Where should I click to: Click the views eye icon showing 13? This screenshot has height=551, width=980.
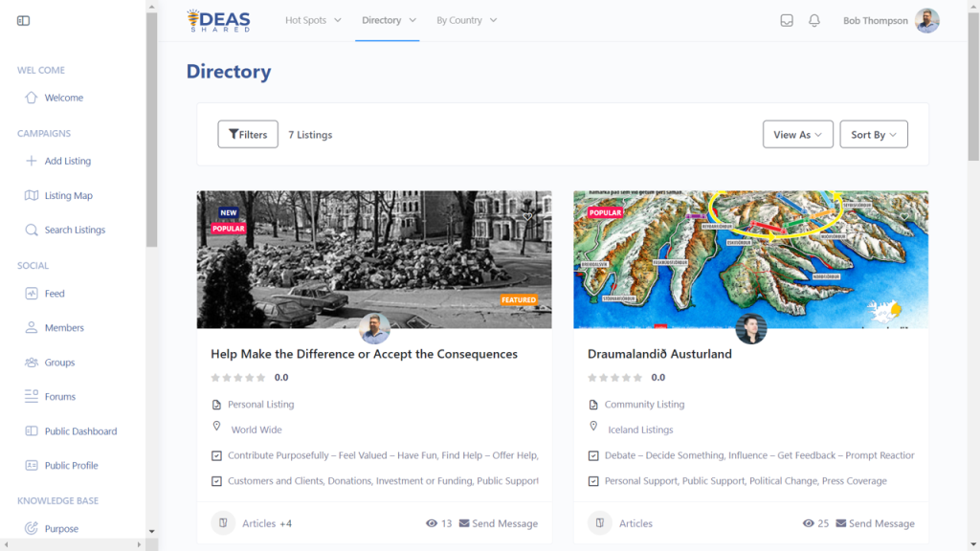click(x=432, y=523)
